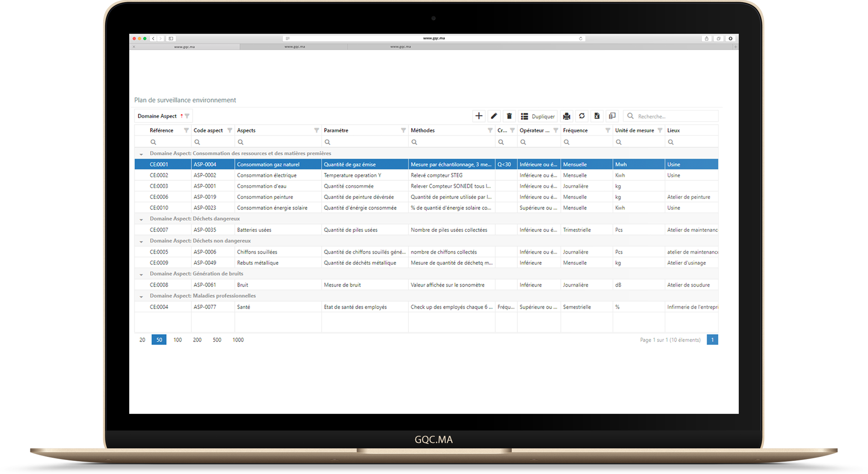Viewport: 868px width, 474px height.
Task: Click the printer icon in toolbar
Action: [x=566, y=116]
